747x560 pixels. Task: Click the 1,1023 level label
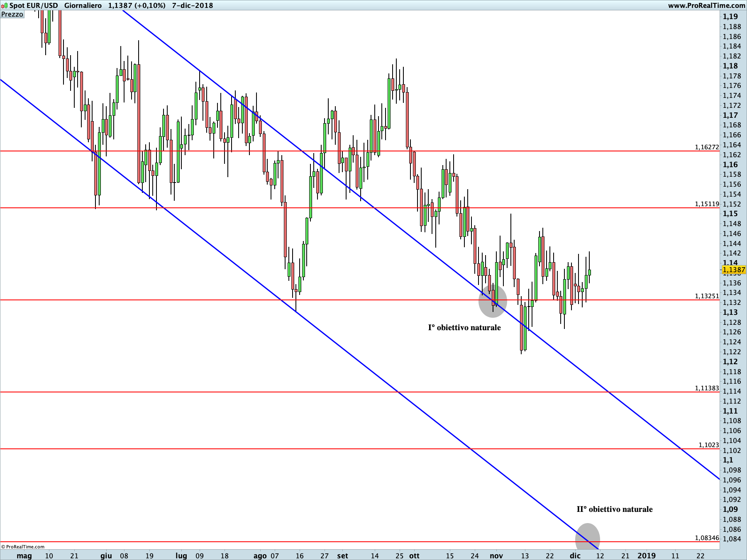(709, 445)
